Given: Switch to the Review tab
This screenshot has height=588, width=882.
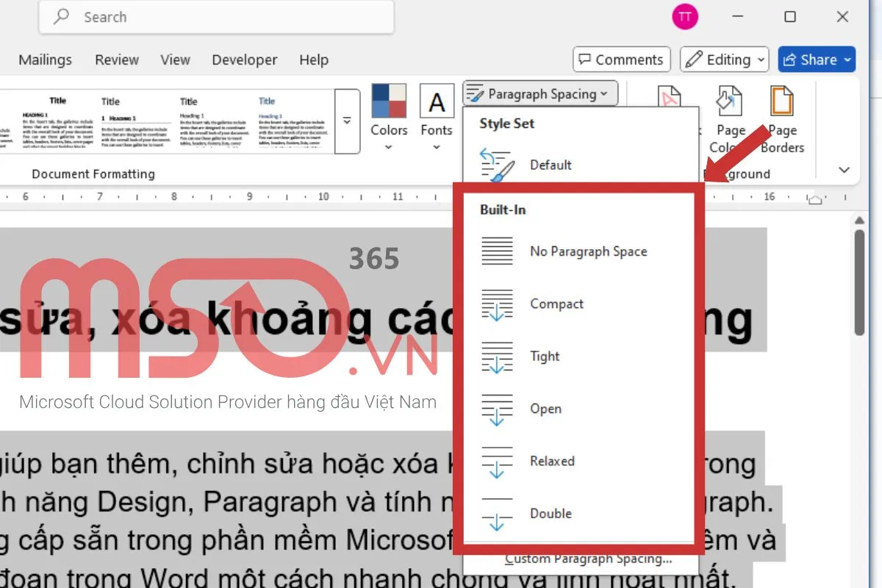Looking at the screenshot, I should pyautogui.click(x=117, y=60).
